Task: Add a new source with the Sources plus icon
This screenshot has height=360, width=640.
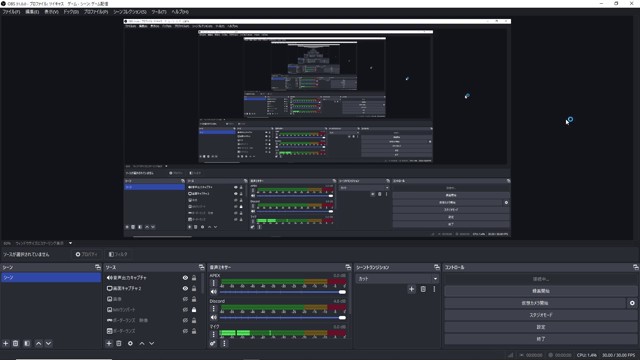Action: coord(109,344)
